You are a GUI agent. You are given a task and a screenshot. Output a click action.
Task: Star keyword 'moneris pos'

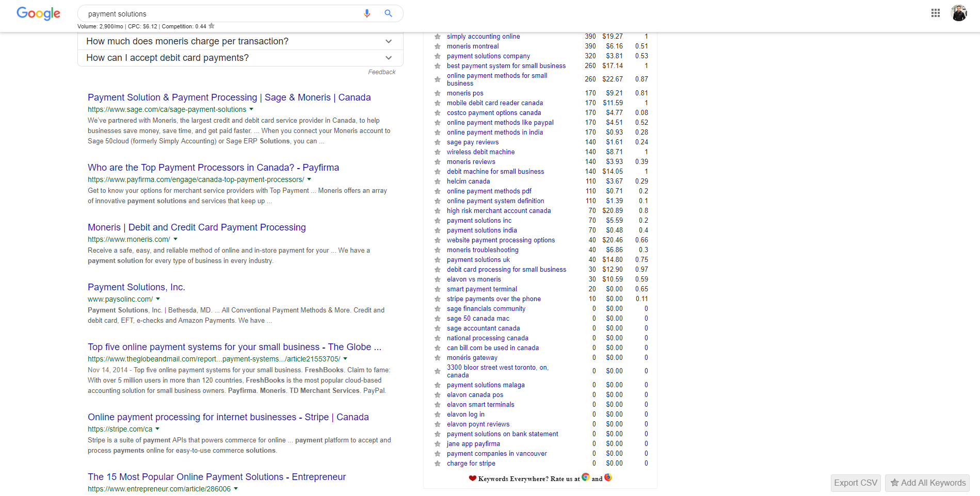pyautogui.click(x=438, y=93)
